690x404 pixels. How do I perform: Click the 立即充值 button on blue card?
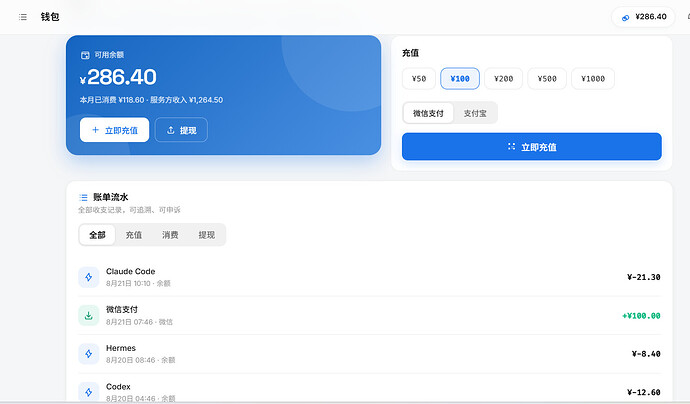[114, 130]
